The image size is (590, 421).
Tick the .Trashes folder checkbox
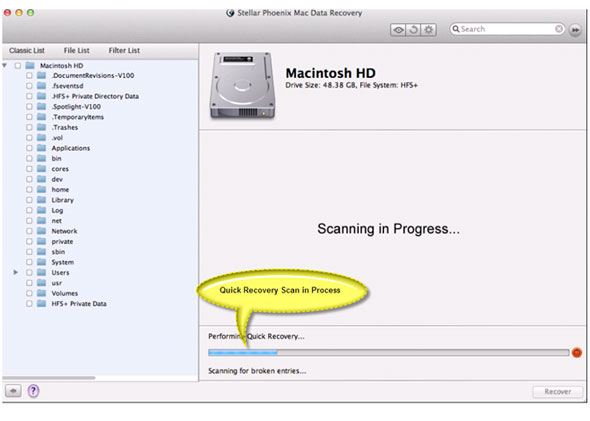click(x=29, y=127)
